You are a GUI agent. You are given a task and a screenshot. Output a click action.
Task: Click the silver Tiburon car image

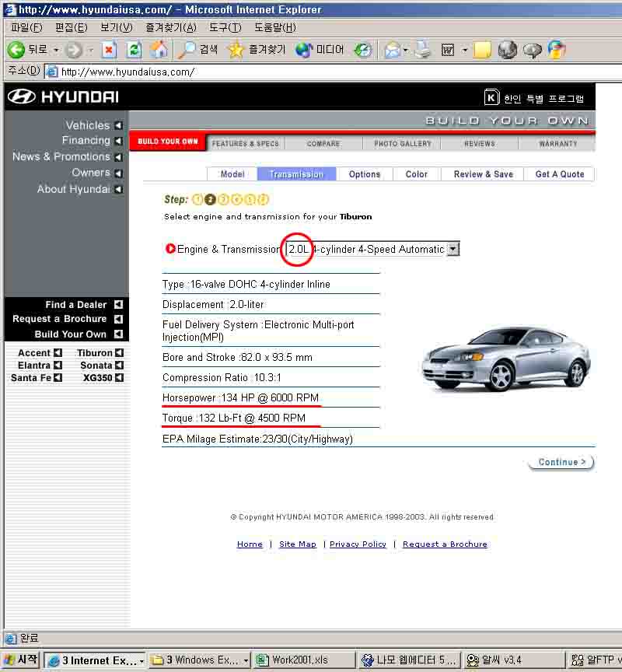tap(506, 359)
